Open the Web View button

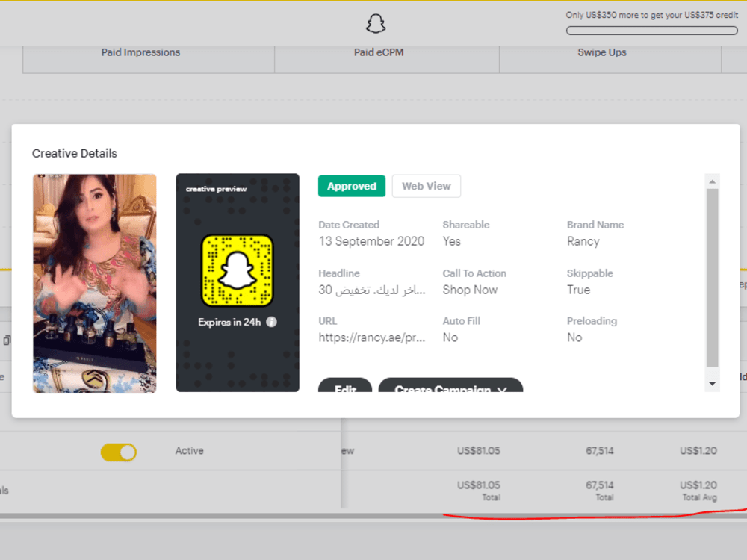pos(427,186)
